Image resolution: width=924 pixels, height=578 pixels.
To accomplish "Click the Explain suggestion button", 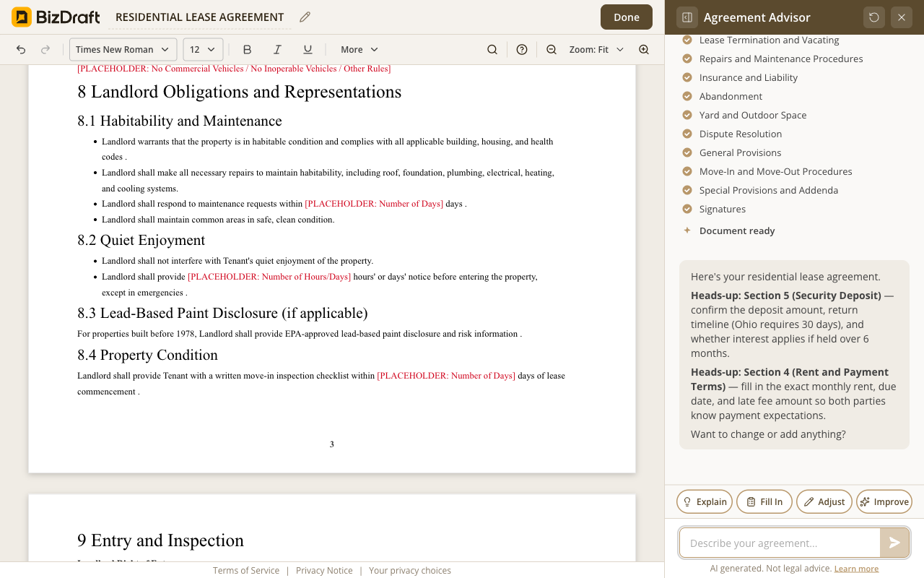I will point(705,501).
